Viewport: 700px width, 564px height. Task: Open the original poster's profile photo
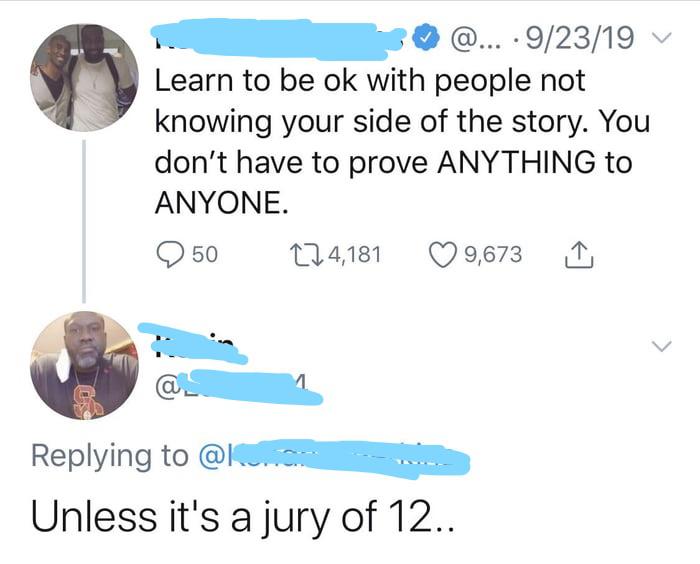pos(84,78)
